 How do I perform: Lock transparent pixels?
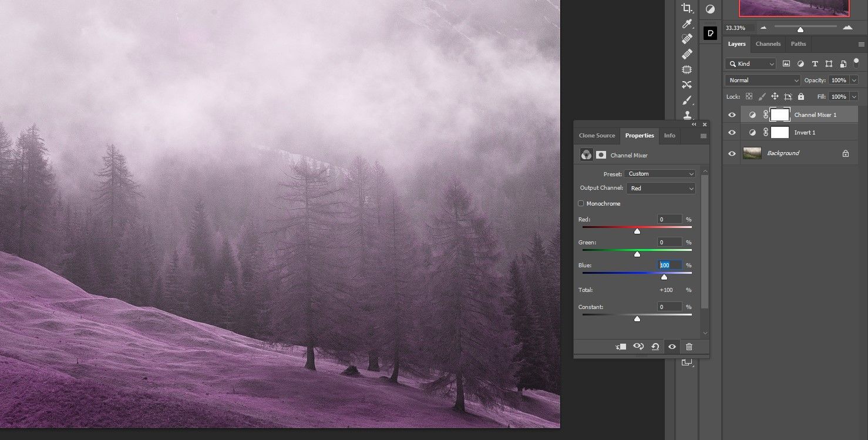click(749, 96)
